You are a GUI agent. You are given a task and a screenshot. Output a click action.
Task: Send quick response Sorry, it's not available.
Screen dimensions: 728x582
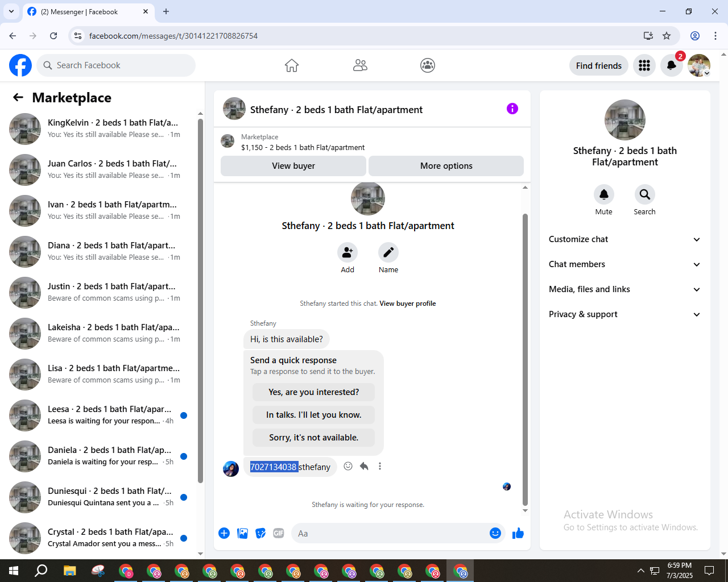(x=314, y=438)
